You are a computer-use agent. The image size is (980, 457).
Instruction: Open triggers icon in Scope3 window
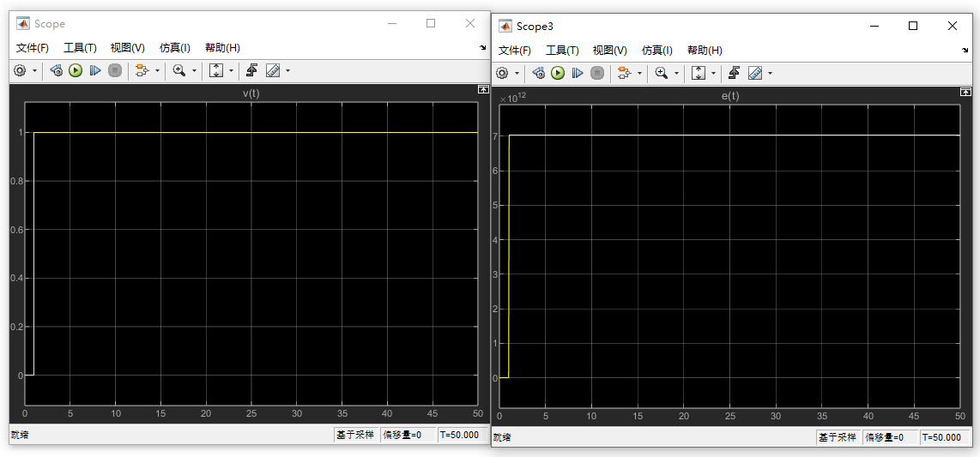click(x=735, y=73)
